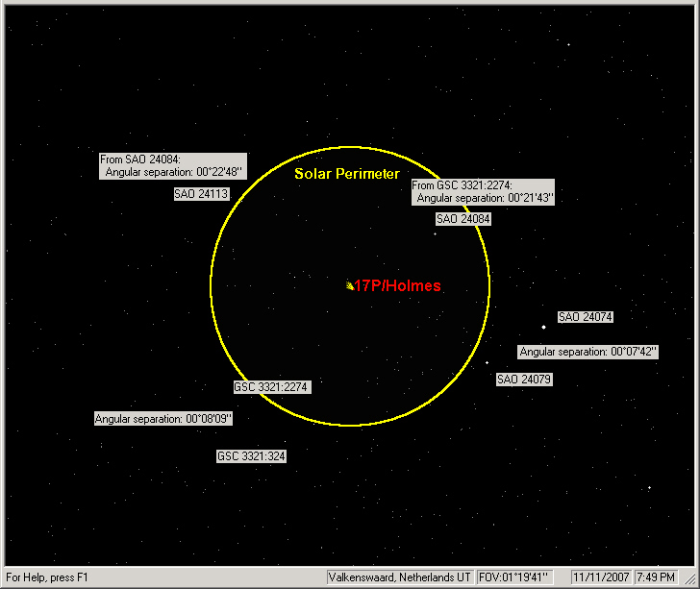Select the SAO 24079 label

(x=524, y=380)
